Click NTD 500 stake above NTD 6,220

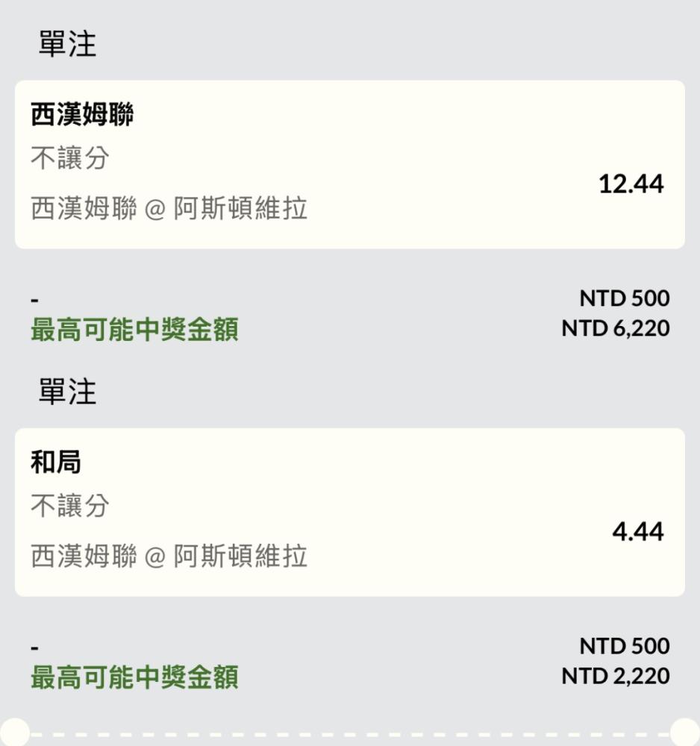coord(625,298)
